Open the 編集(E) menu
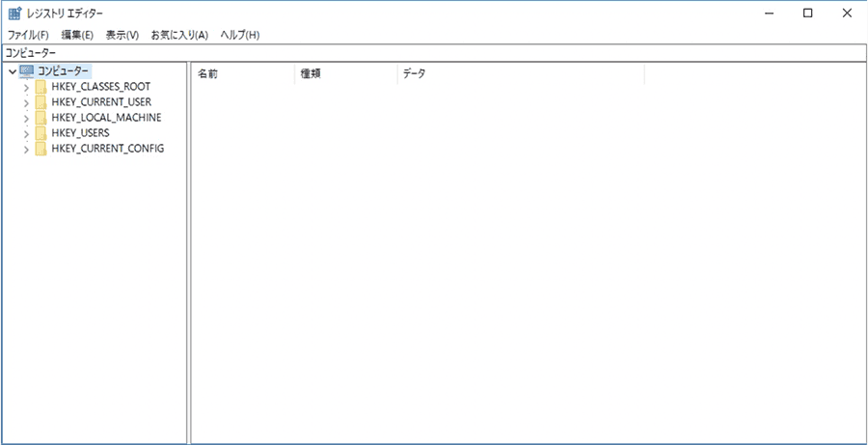The image size is (868, 445). click(77, 35)
